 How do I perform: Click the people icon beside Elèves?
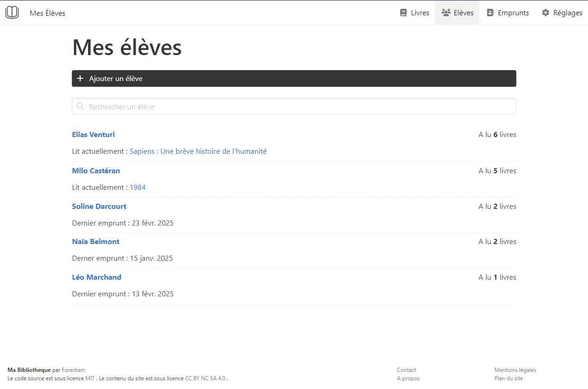(446, 13)
